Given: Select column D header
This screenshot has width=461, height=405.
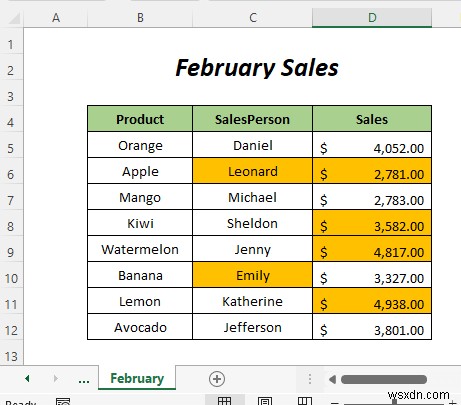Looking at the screenshot, I should [x=372, y=18].
